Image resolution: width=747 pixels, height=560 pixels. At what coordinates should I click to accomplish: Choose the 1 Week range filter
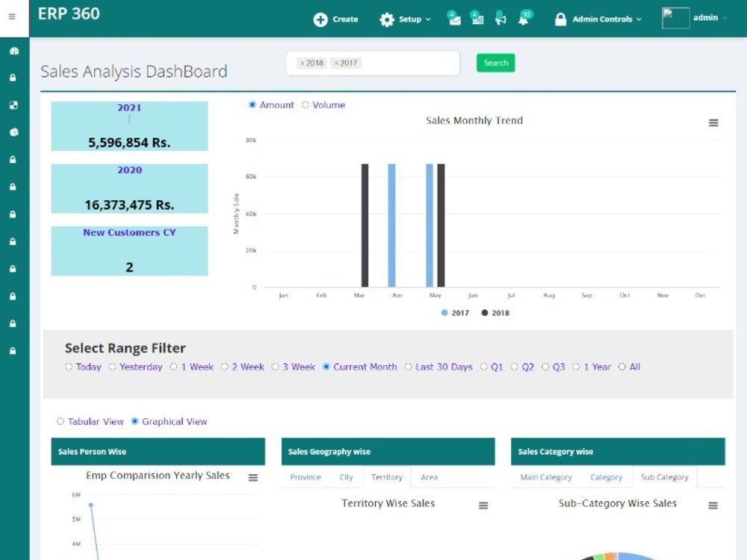pyautogui.click(x=173, y=367)
